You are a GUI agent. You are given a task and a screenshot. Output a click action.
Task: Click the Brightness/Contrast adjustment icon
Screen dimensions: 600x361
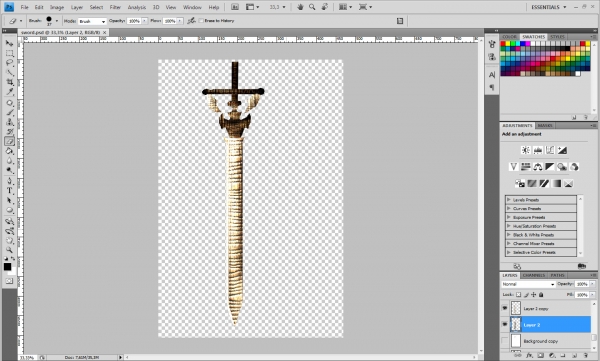525,150
